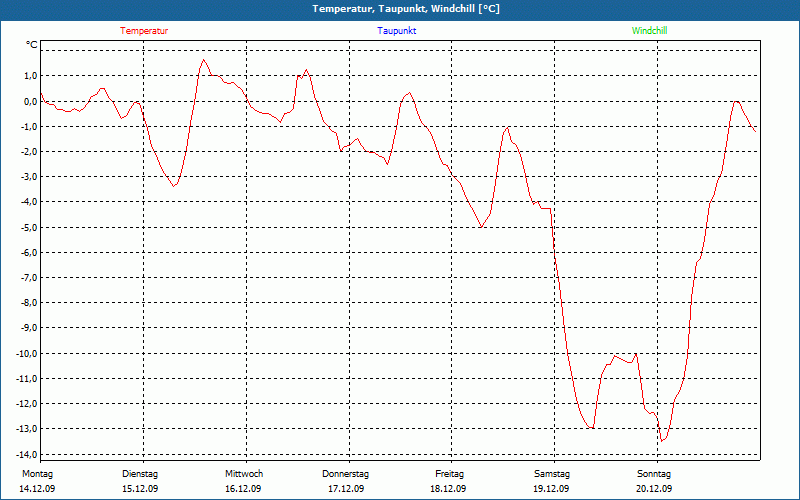
Task: Click the -8,0 y-axis value
Action: [29, 303]
